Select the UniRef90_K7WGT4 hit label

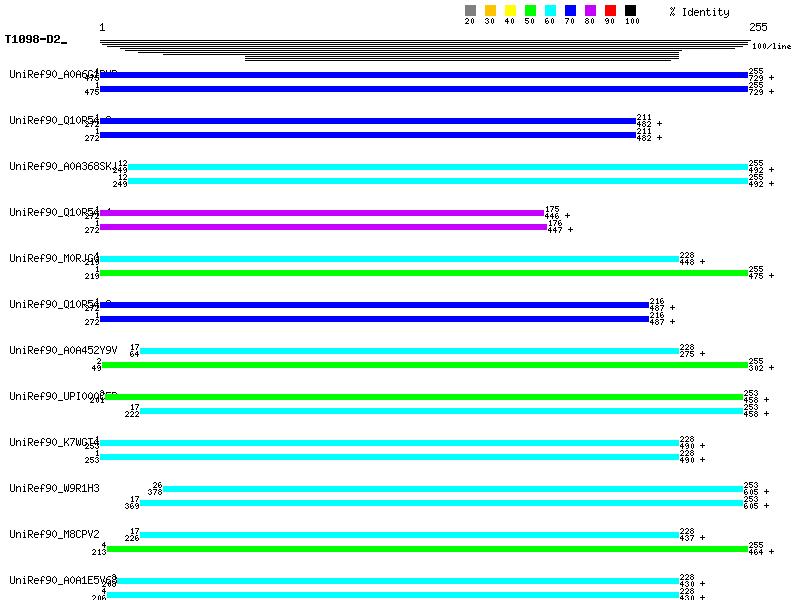(x=55, y=442)
